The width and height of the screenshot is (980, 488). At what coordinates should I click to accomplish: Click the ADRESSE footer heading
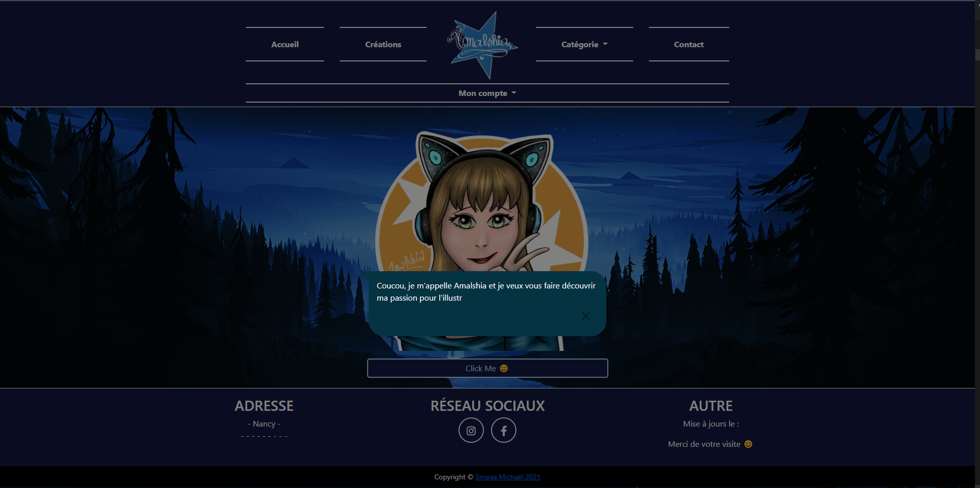[264, 406]
